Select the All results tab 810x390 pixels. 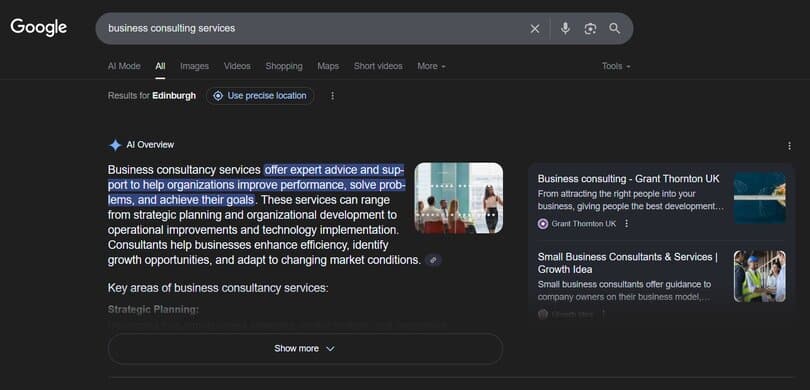click(160, 66)
